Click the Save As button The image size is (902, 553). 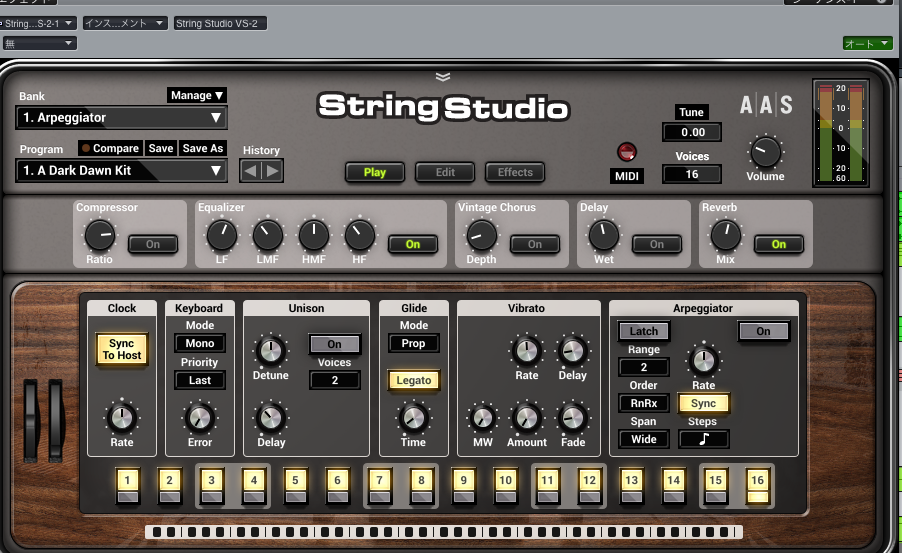click(202, 148)
